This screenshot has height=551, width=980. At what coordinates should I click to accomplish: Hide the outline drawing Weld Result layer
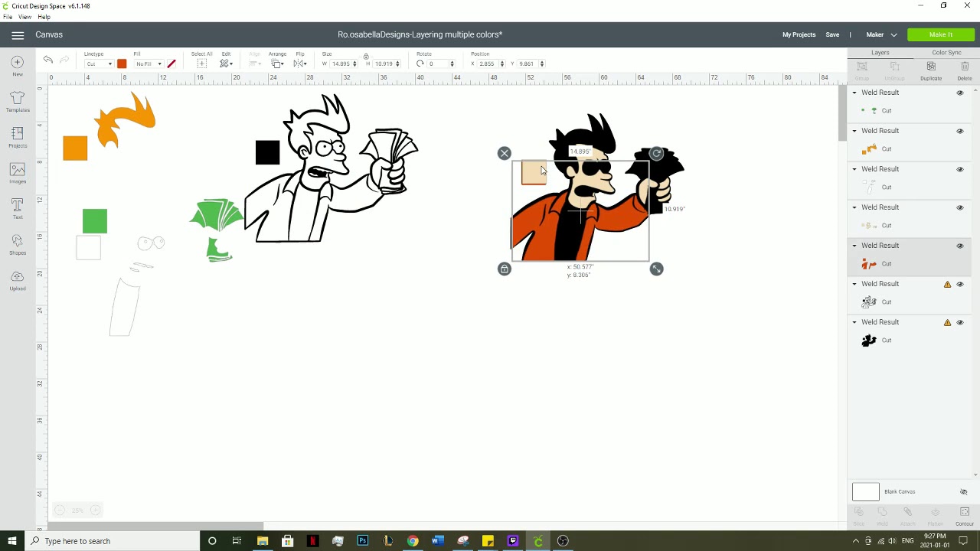tap(960, 284)
